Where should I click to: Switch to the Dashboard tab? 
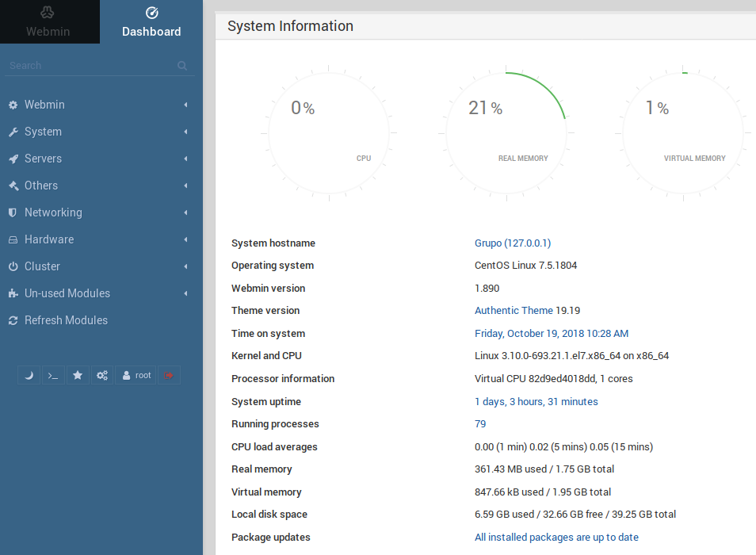coord(151,22)
